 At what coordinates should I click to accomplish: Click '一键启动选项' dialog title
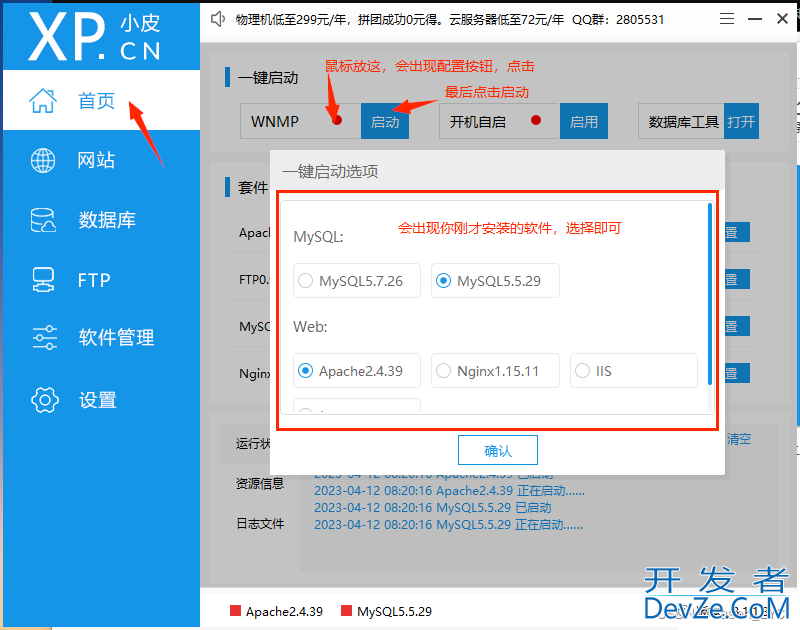click(x=330, y=171)
